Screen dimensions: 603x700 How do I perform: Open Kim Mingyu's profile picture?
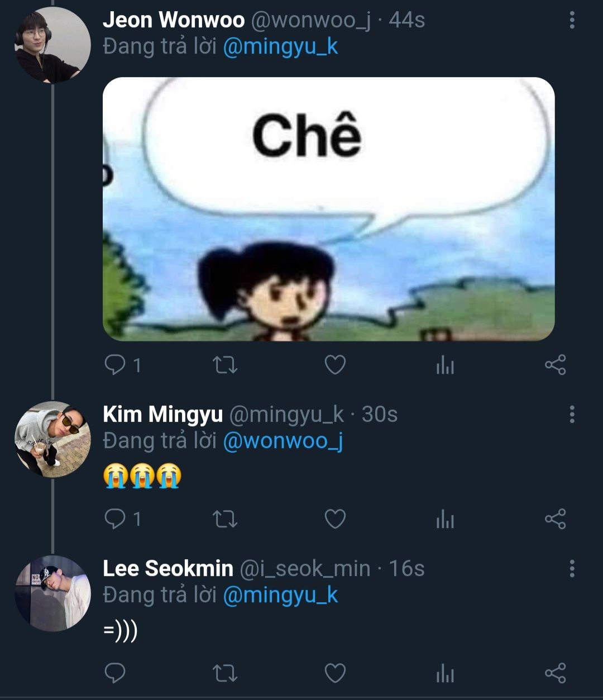[52, 439]
